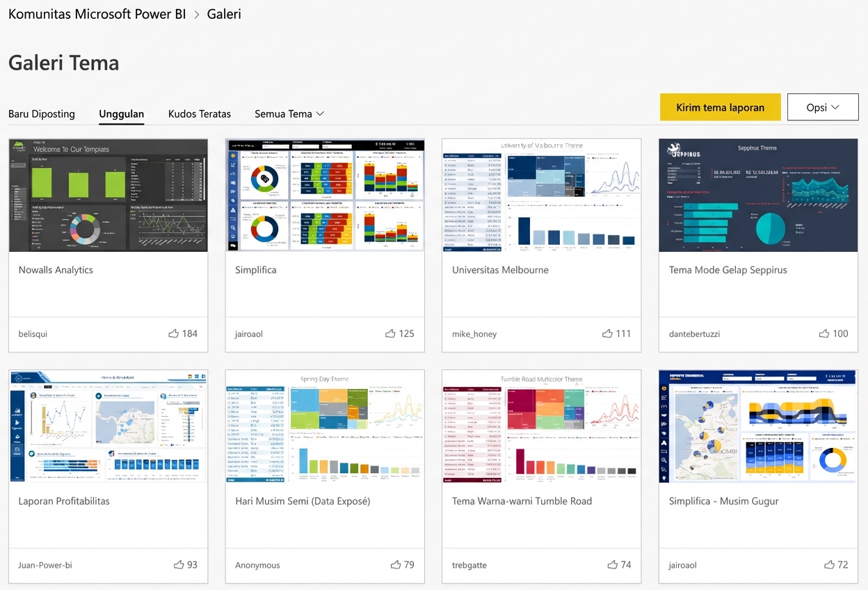The height and width of the screenshot is (590, 868).
Task: Click kudos icon for Hari Musim Semi
Action: point(396,565)
